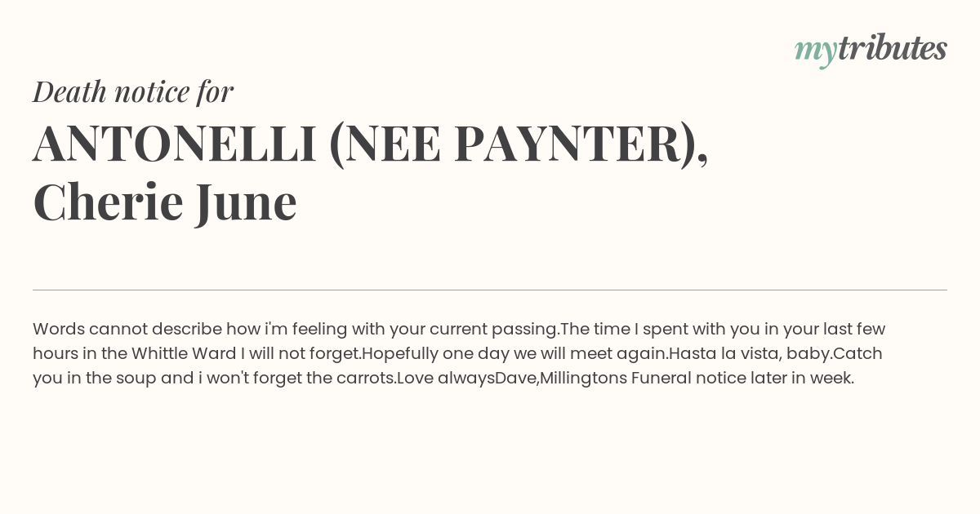Click the grey "tributes" part of the logo

click(893, 48)
